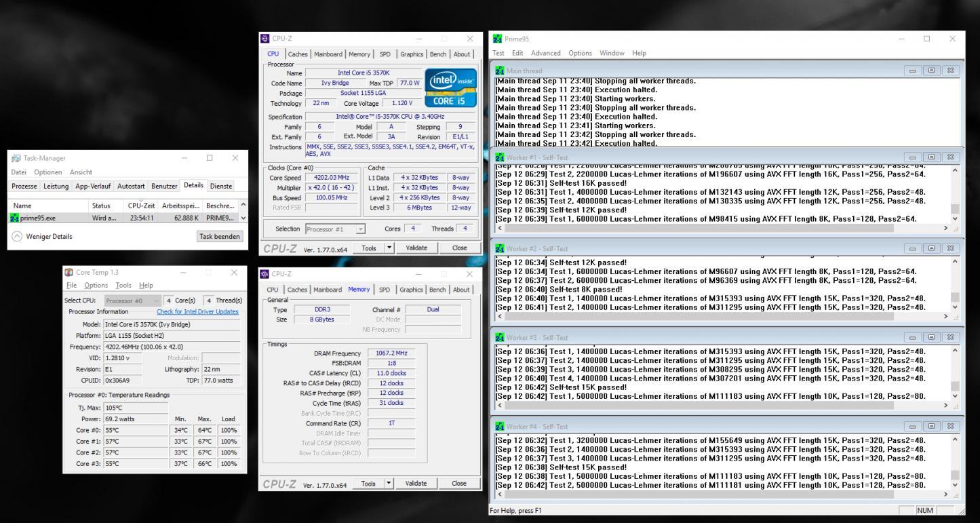Switch to SPD tab in lower CPU-Z
This screenshot has width=980, height=523.
click(385, 290)
